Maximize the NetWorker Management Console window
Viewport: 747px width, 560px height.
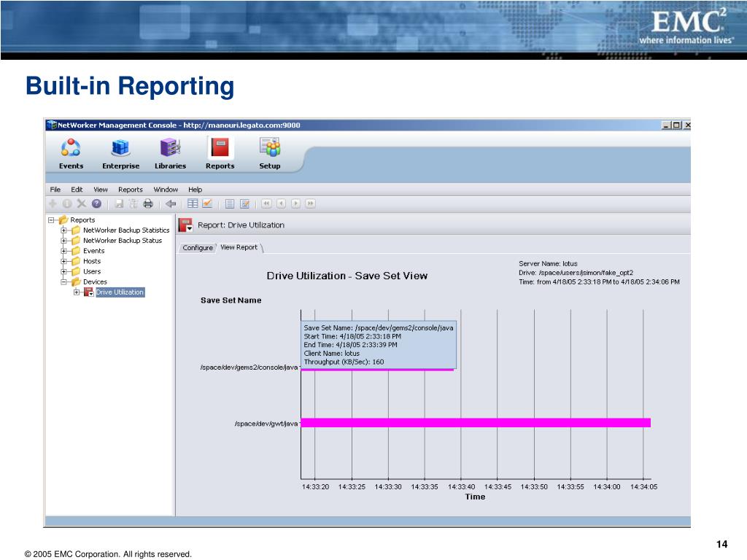coord(676,125)
